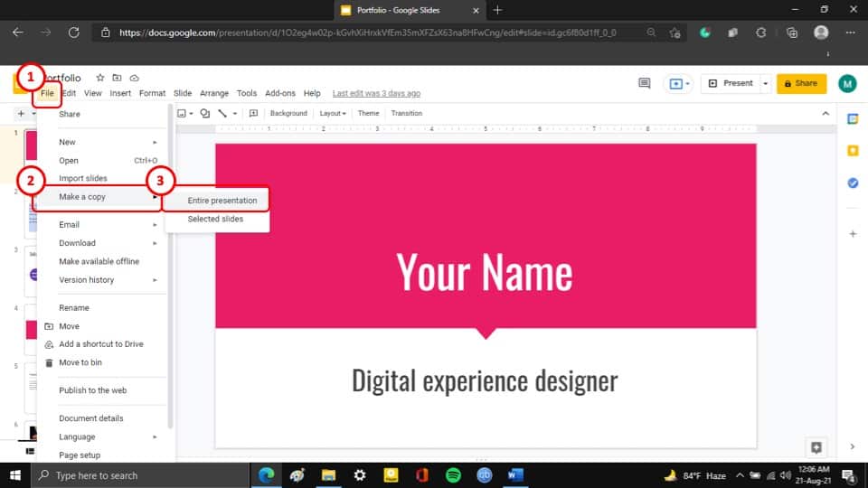Open Google Keep side panel icon
Viewport: 868px width, 488px height.
pyautogui.click(x=853, y=151)
